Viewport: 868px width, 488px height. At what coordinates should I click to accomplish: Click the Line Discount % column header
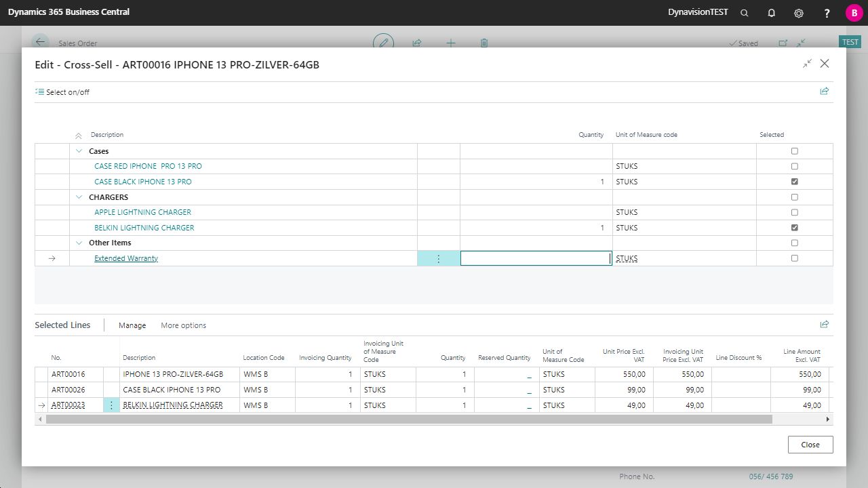pos(738,357)
